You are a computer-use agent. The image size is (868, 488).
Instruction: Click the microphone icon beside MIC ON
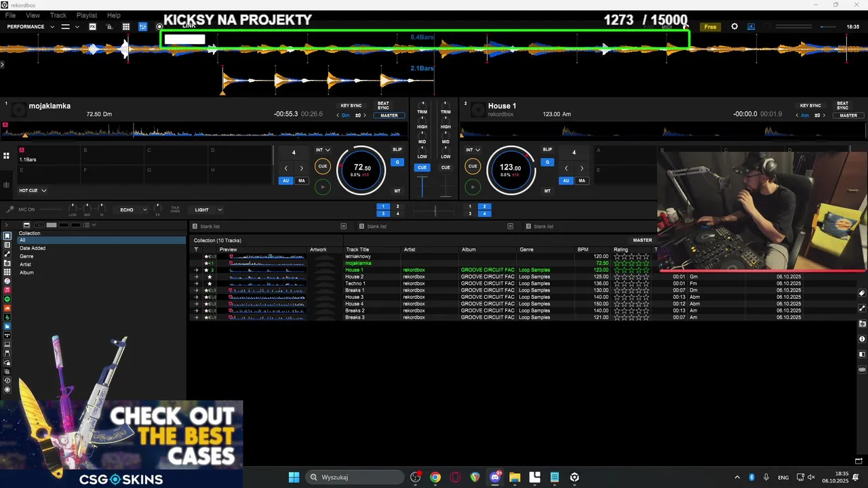point(9,209)
